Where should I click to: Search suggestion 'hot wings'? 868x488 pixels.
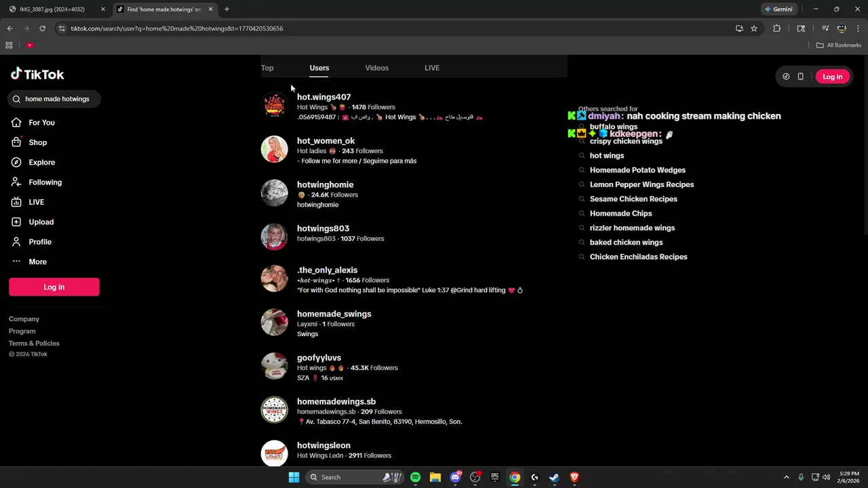point(607,156)
